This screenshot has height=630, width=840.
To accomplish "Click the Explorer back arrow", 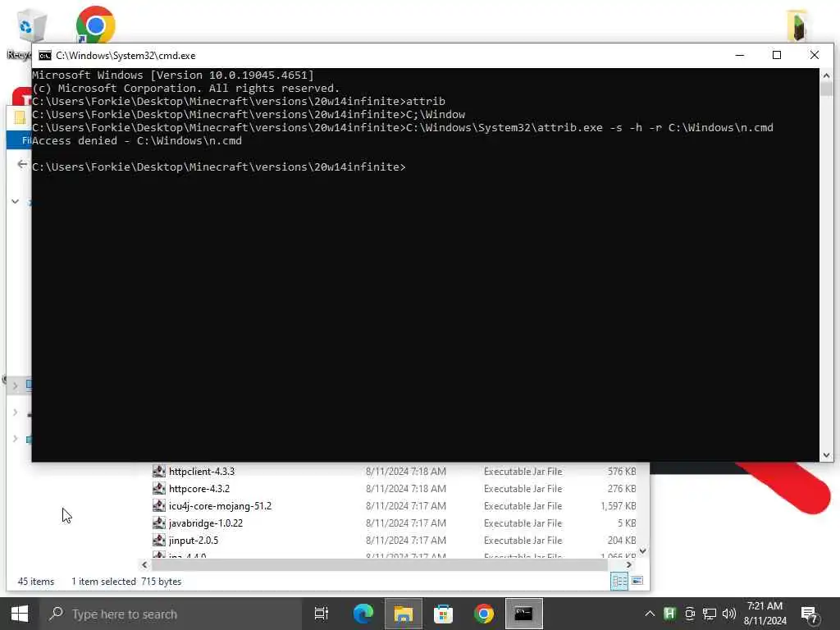I will click(22, 164).
